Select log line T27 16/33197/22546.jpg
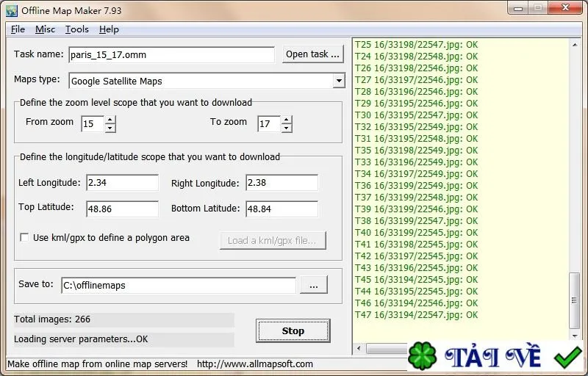This screenshot has width=588, height=376. pos(416,80)
